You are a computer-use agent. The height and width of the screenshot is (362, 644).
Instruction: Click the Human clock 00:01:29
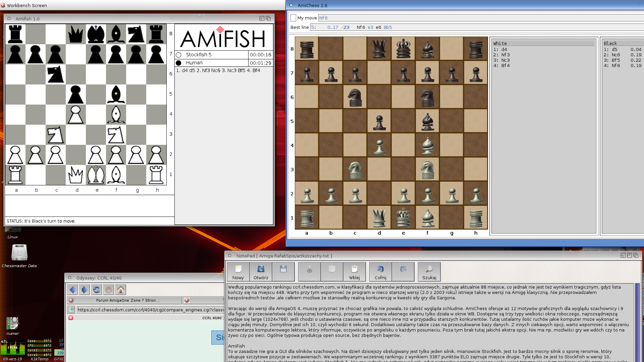click(x=261, y=63)
